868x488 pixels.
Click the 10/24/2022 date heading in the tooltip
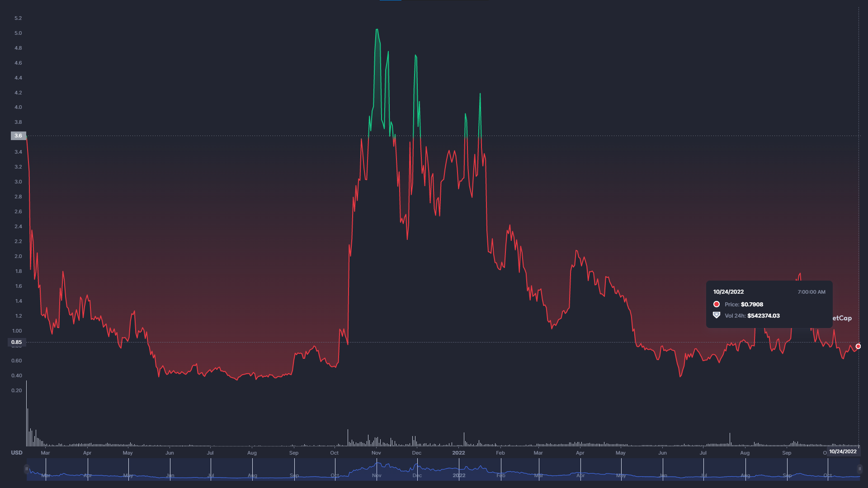pyautogui.click(x=728, y=292)
